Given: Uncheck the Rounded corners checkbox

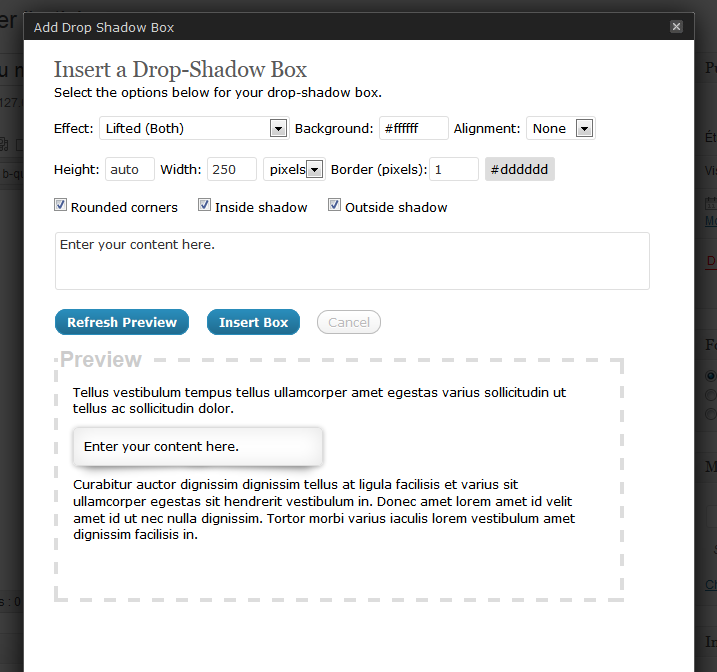Looking at the screenshot, I should point(60,205).
